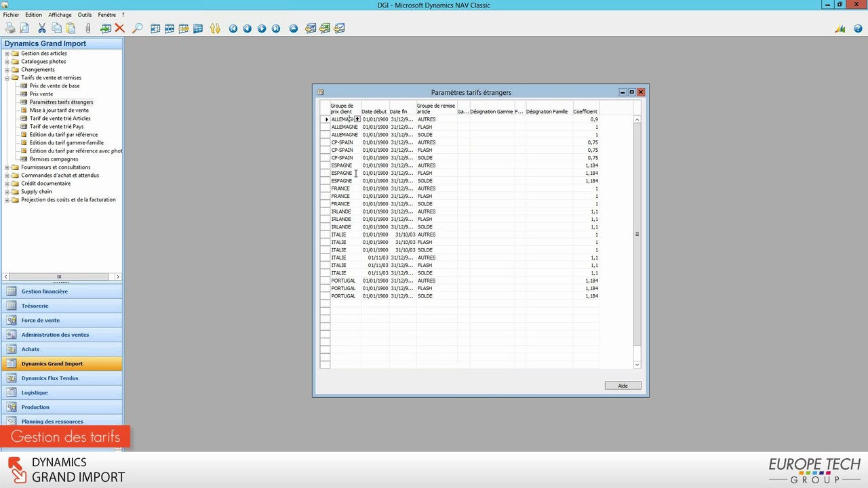Viewport: 868px width, 488px height.
Task: Open Print Preview from the toolbar
Action: pos(24,28)
